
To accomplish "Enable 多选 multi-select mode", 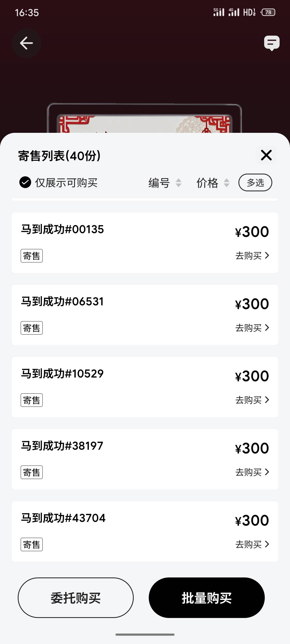I will (x=255, y=183).
